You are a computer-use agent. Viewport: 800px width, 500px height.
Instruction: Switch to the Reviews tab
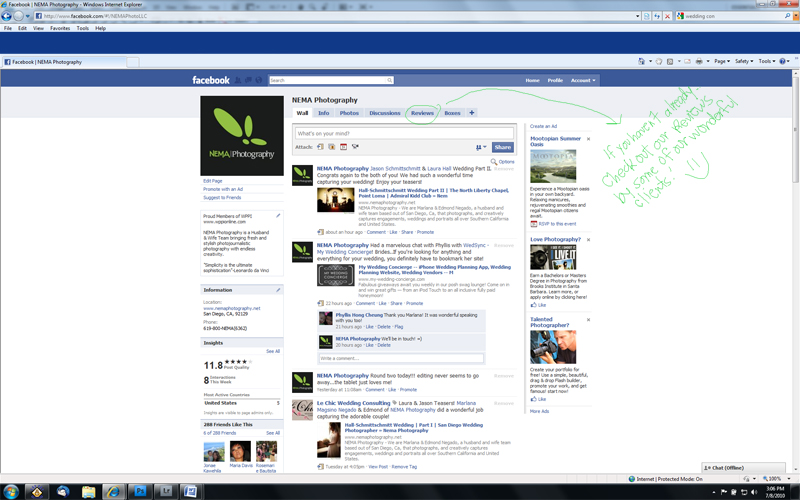click(x=422, y=113)
